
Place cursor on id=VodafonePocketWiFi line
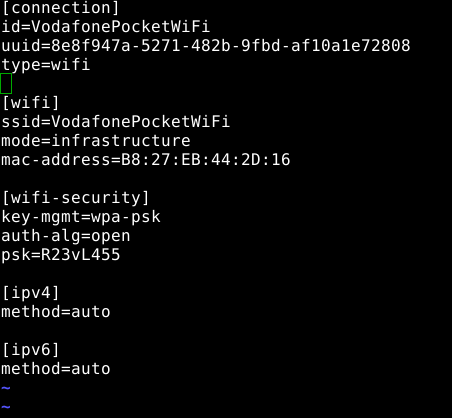coord(106,27)
